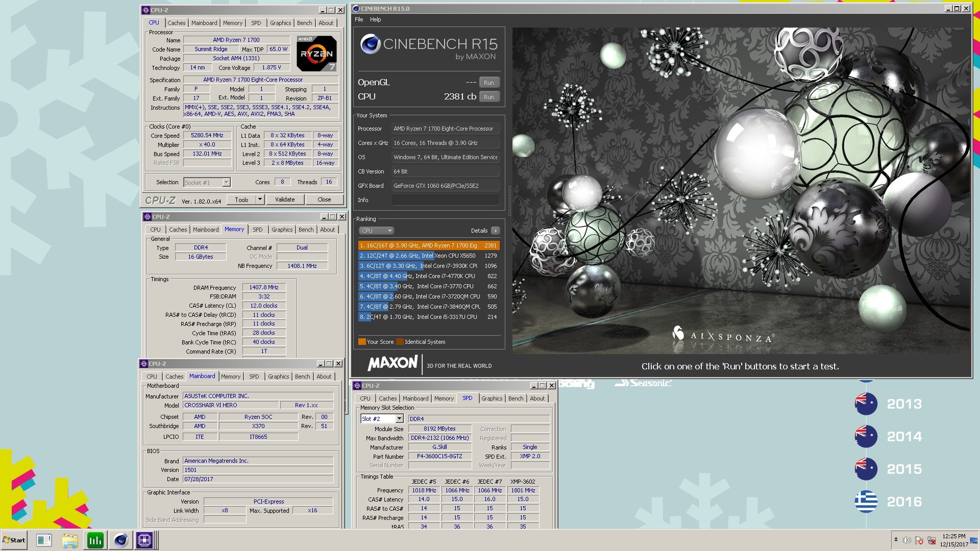980x551 pixels.
Task: Click the Identical System legend swatch
Action: pos(400,342)
